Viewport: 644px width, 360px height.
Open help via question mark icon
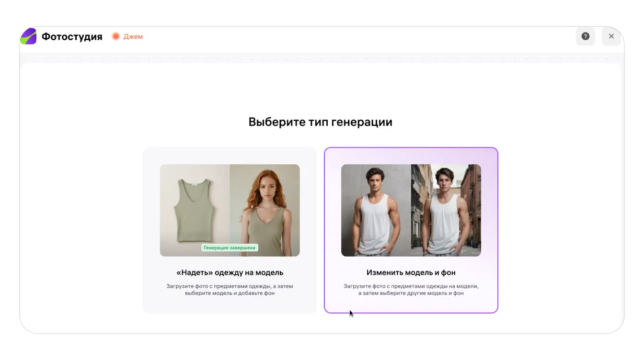pyautogui.click(x=585, y=36)
